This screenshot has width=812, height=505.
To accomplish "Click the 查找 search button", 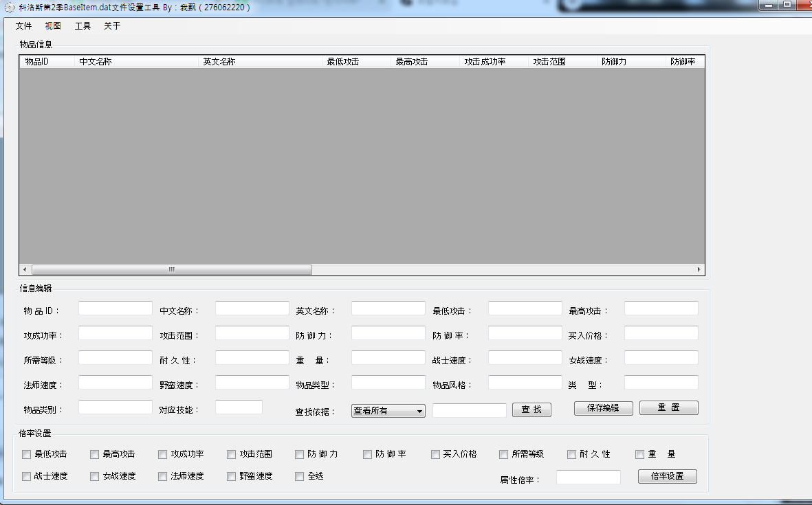I will coord(531,410).
